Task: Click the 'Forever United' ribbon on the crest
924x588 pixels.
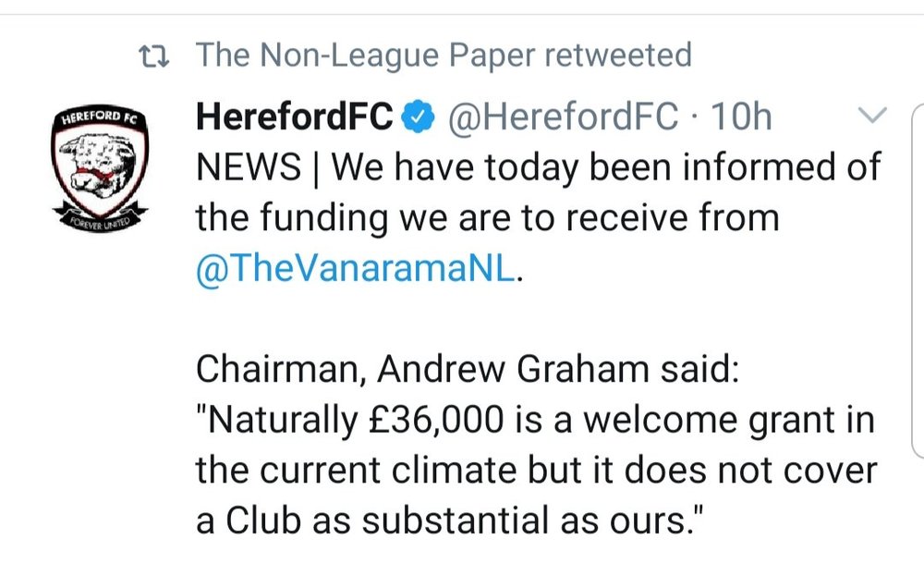Action: click(100, 219)
